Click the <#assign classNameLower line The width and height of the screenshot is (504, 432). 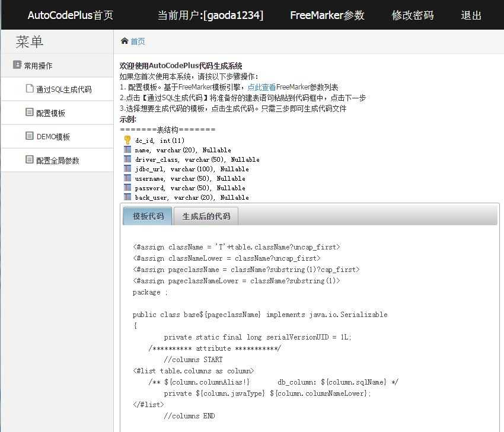(227, 258)
